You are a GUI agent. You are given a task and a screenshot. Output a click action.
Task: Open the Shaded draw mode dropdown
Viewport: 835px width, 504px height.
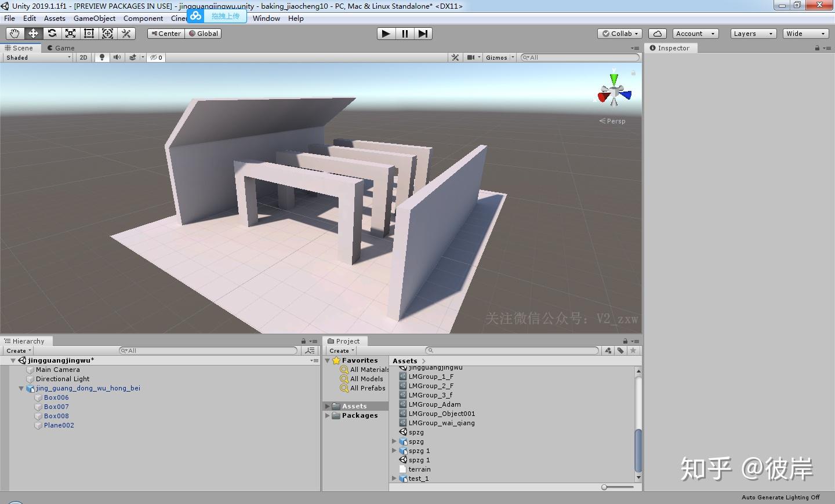coord(38,57)
